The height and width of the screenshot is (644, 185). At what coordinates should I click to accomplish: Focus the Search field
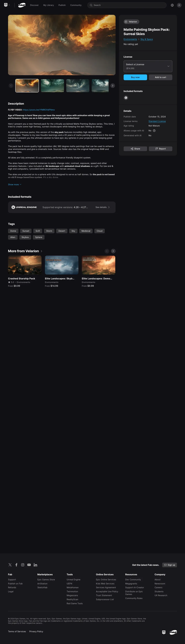pos(127,5)
